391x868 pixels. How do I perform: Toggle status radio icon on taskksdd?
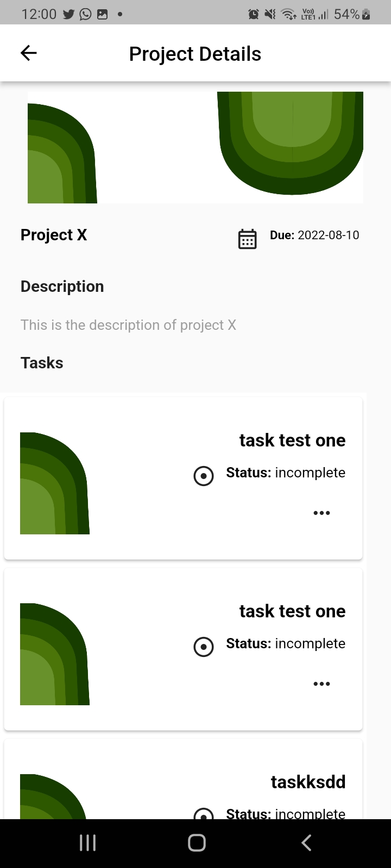pyautogui.click(x=204, y=814)
